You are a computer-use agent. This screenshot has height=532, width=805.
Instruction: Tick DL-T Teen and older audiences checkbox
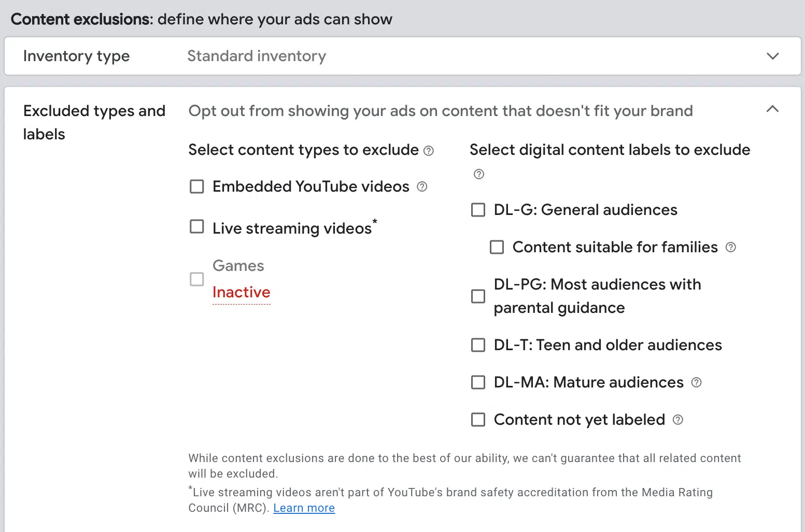[x=478, y=345]
